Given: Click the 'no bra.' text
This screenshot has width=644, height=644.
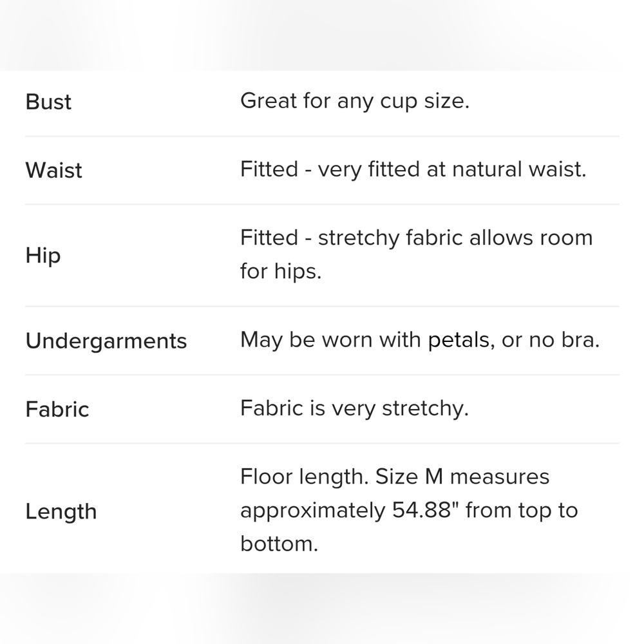Looking at the screenshot, I should pos(564,340).
